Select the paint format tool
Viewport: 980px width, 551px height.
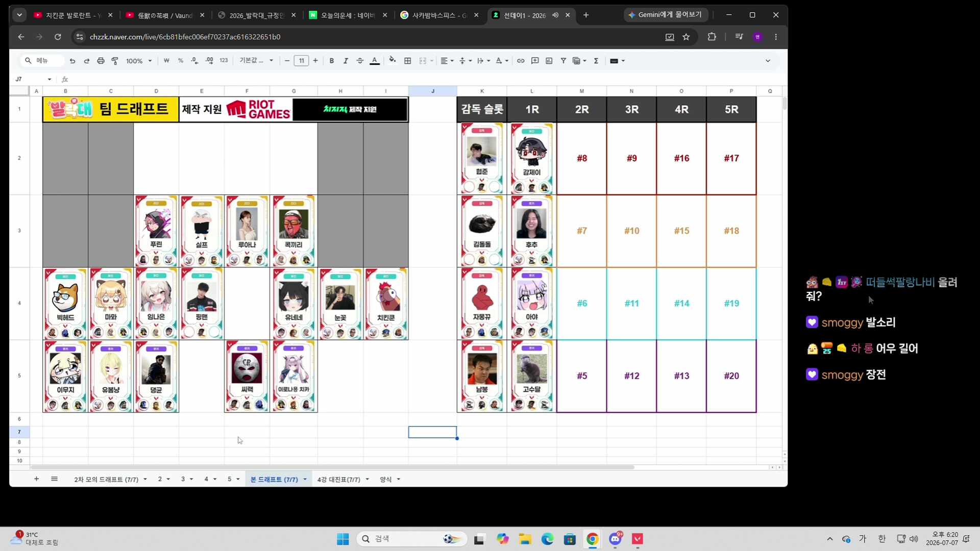click(115, 61)
